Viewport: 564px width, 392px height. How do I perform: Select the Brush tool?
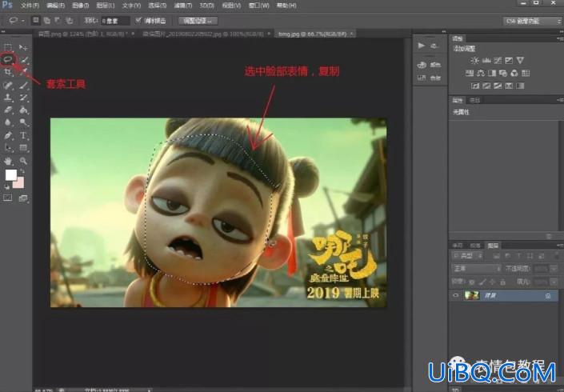[x=23, y=86]
